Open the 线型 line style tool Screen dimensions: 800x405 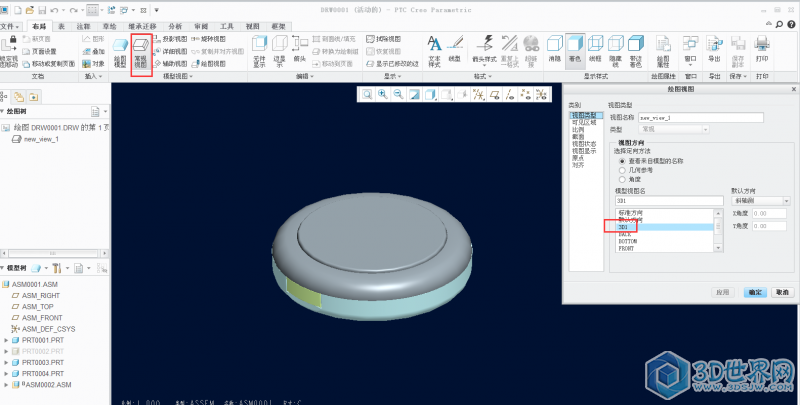click(454, 50)
